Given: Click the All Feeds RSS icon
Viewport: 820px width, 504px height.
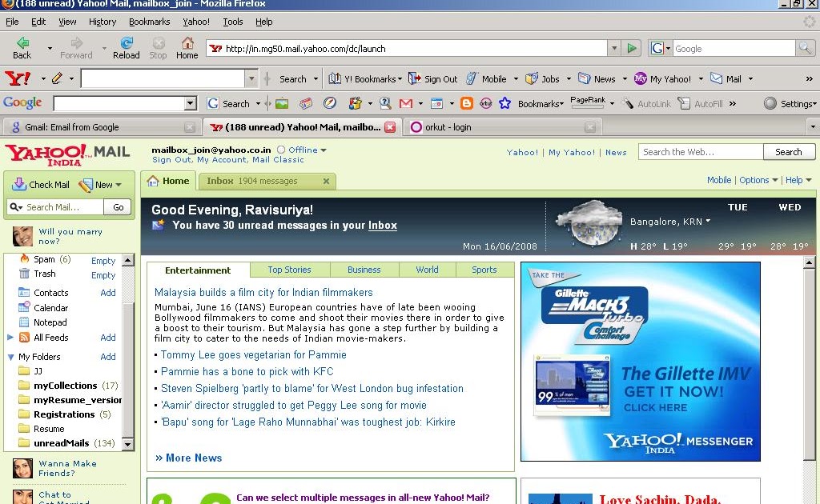Looking at the screenshot, I should click(26, 337).
